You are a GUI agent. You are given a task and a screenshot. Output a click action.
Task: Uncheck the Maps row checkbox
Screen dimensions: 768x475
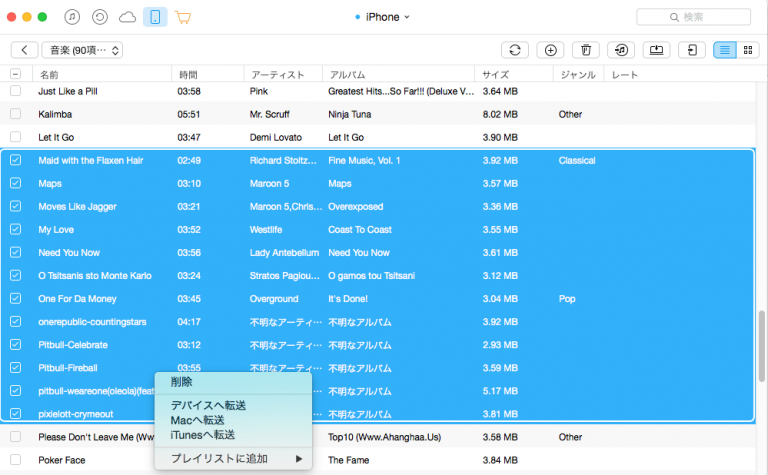tap(16, 183)
